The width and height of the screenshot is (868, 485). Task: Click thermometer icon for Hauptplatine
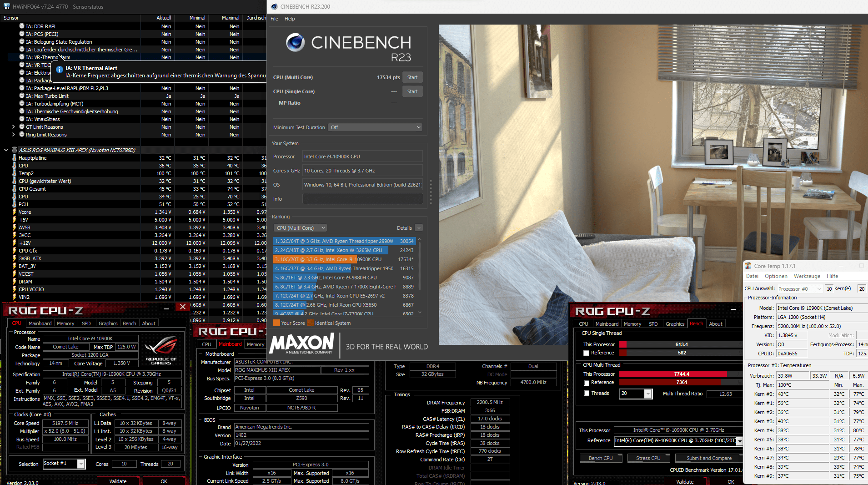[x=15, y=157]
